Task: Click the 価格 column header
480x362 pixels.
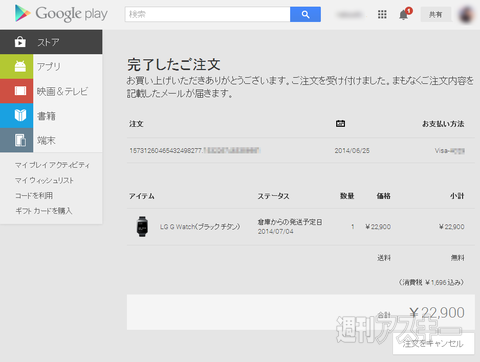Action: (384, 196)
